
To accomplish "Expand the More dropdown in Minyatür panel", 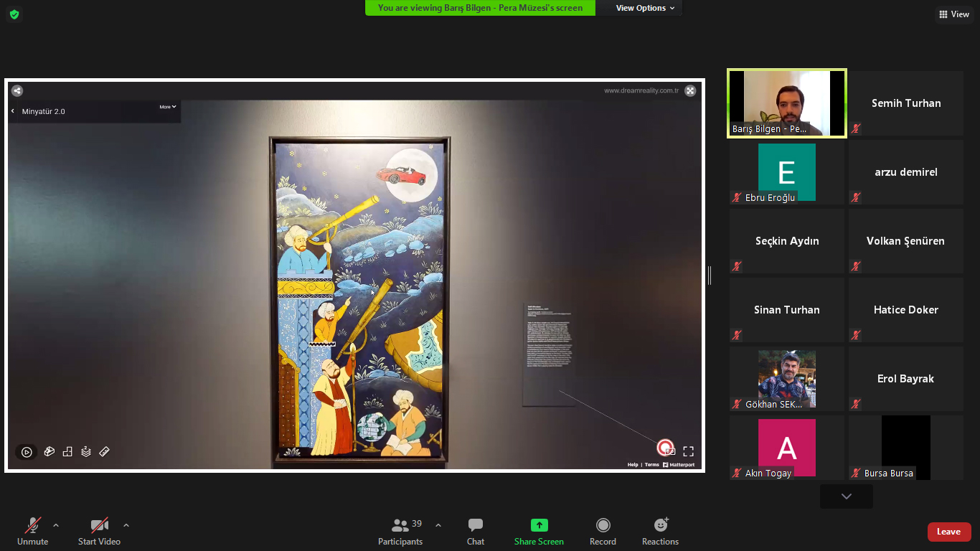I will pos(168,107).
